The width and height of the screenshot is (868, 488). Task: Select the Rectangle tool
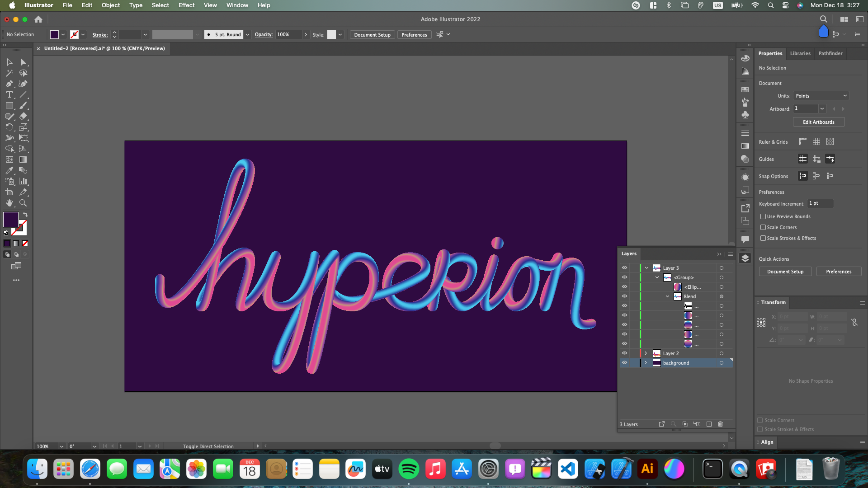(x=9, y=106)
